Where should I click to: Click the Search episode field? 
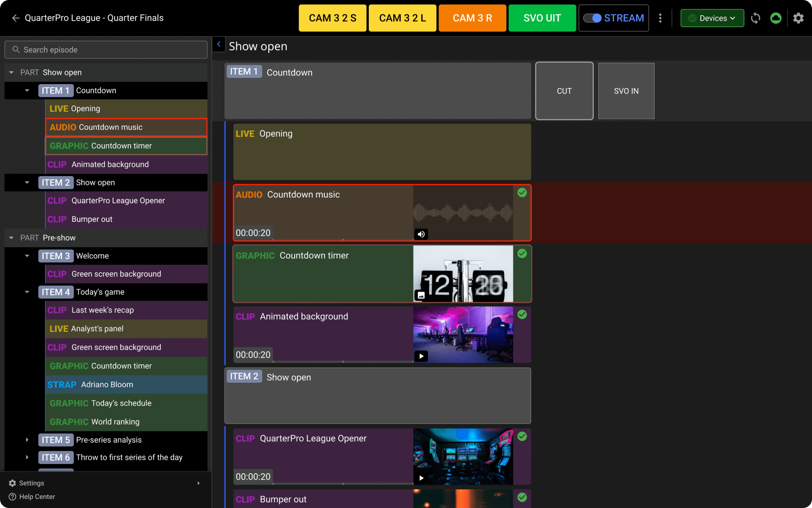pos(106,50)
